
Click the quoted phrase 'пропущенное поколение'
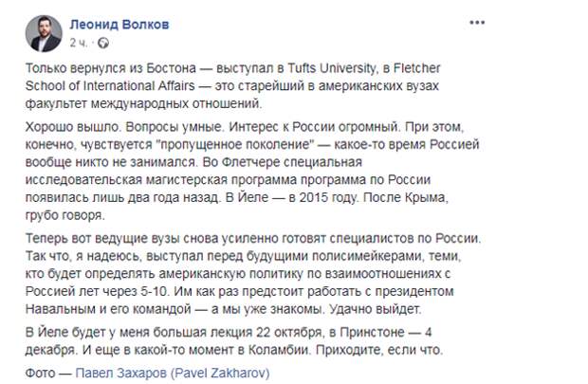[237, 145]
